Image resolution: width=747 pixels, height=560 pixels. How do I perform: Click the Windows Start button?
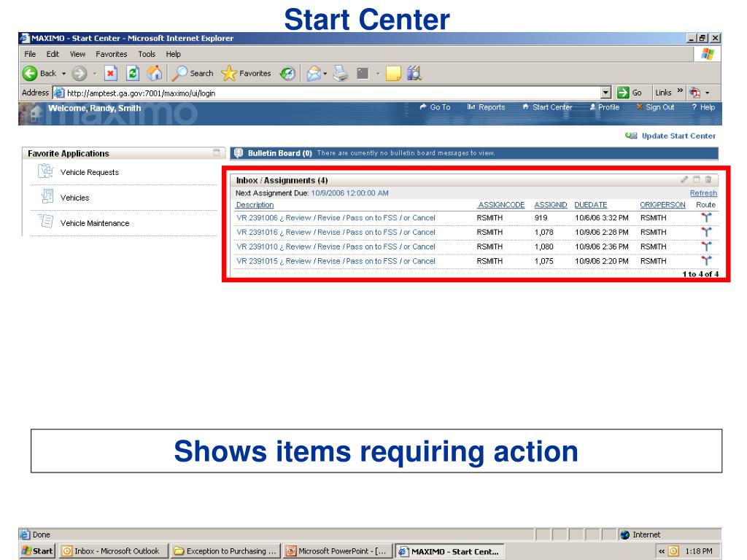point(37,551)
